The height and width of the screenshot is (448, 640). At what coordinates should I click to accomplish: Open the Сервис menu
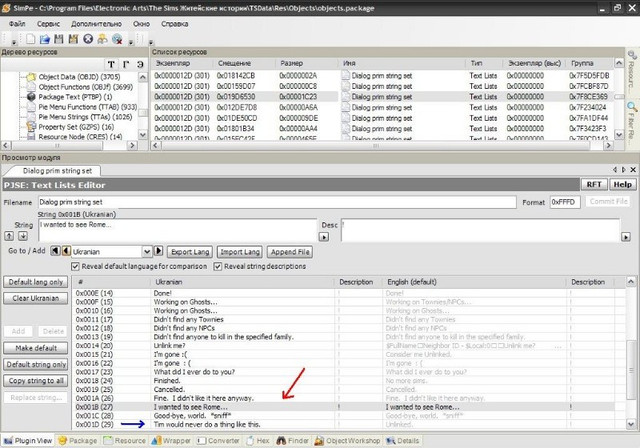click(x=48, y=24)
